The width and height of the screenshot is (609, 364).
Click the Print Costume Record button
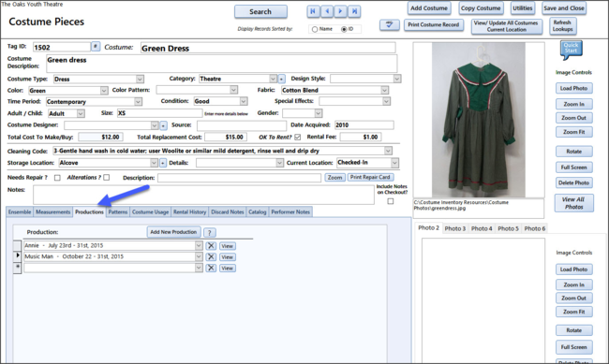(x=434, y=25)
